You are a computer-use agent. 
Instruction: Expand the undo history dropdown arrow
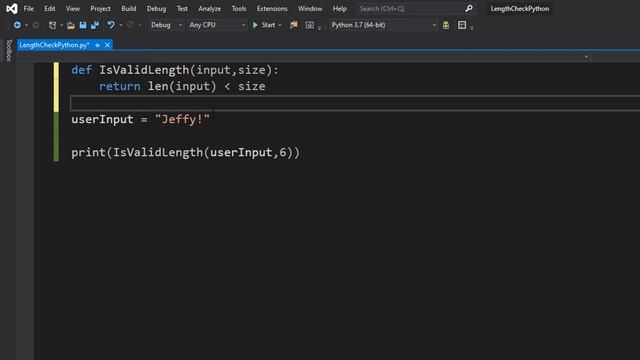pyautogui.click(x=121, y=25)
